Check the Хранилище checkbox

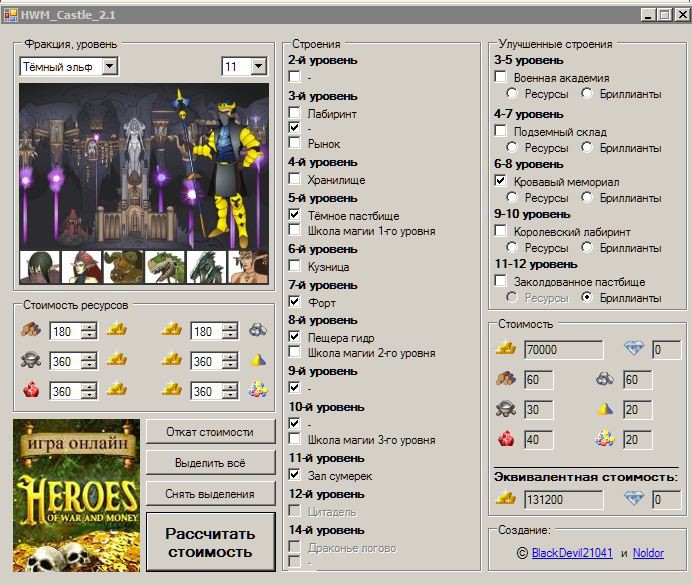point(294,179)
